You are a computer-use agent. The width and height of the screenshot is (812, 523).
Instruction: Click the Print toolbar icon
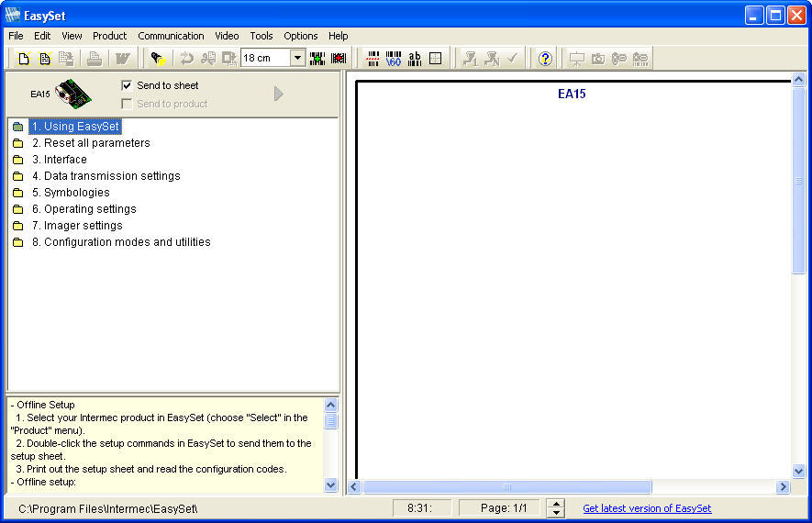click(x=94, y=58)
